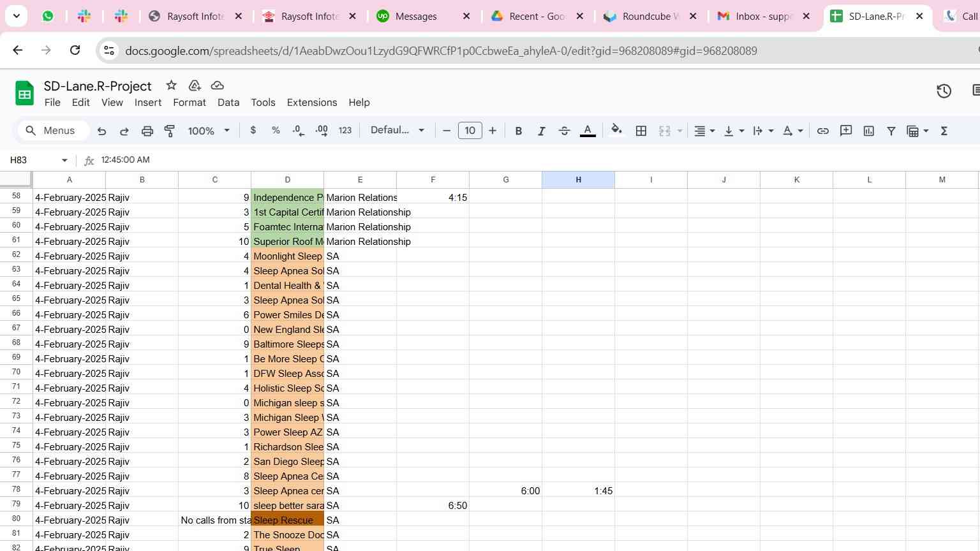The image size is (980, 551).
Task: Open the font family dropdown
Action: tap(397, 130)
